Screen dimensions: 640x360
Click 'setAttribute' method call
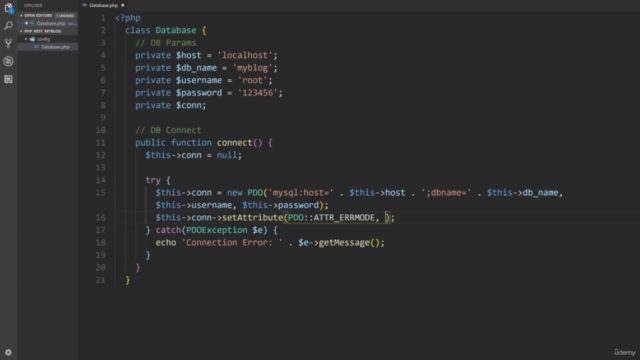click(252, 218)
